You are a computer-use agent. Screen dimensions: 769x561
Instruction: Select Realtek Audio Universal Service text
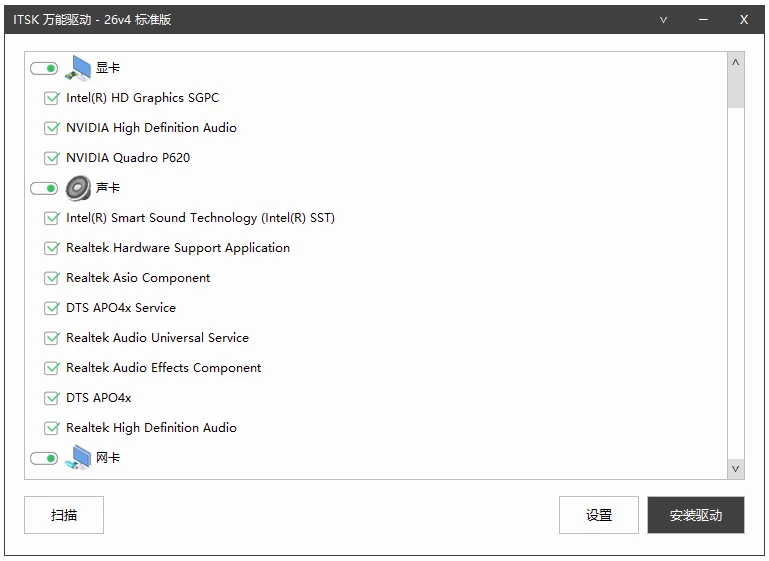click(157, 338)
